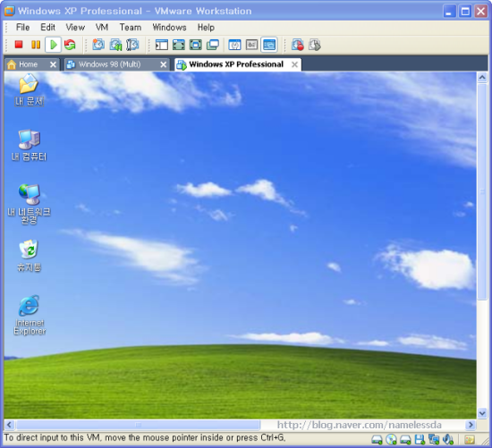
Task: Click the vertical scrollbar up arrow
Action: [x=482, y=77]
